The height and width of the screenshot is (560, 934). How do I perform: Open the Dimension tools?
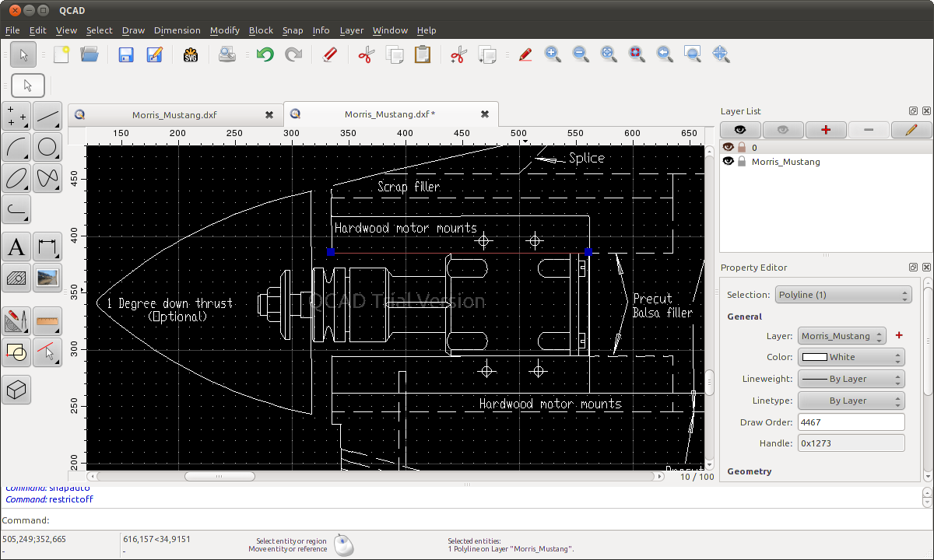(47, 248)
